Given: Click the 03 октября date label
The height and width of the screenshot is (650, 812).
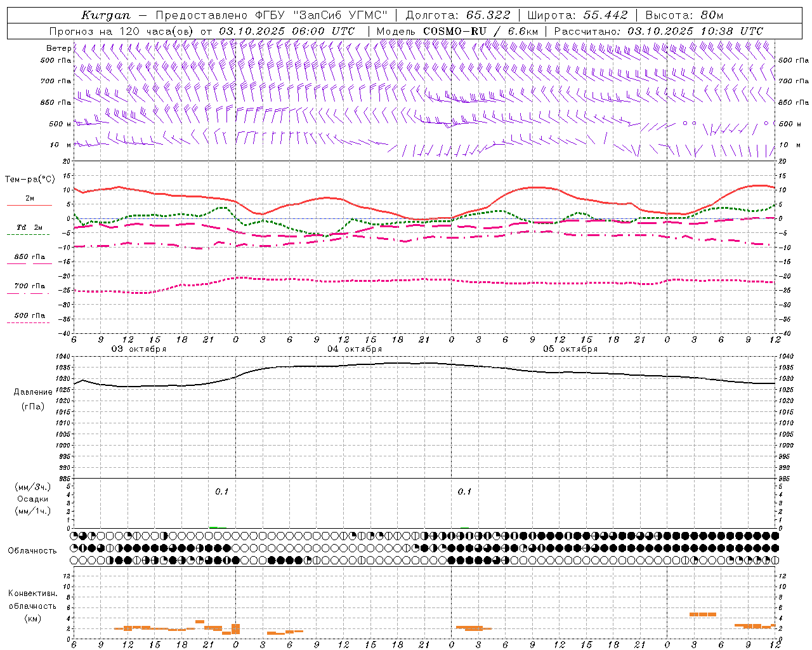Looking at the screenshot, I should click(x=139, y=349).
